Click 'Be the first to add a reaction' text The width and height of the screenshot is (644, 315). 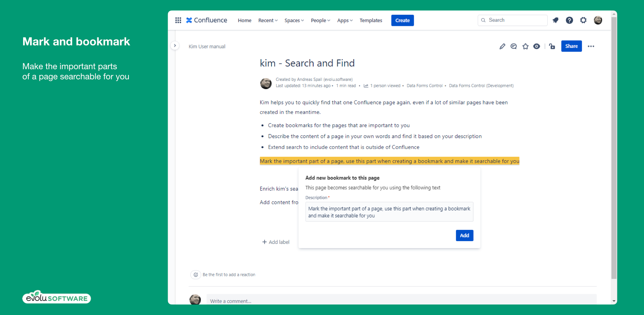coord(229,275)
